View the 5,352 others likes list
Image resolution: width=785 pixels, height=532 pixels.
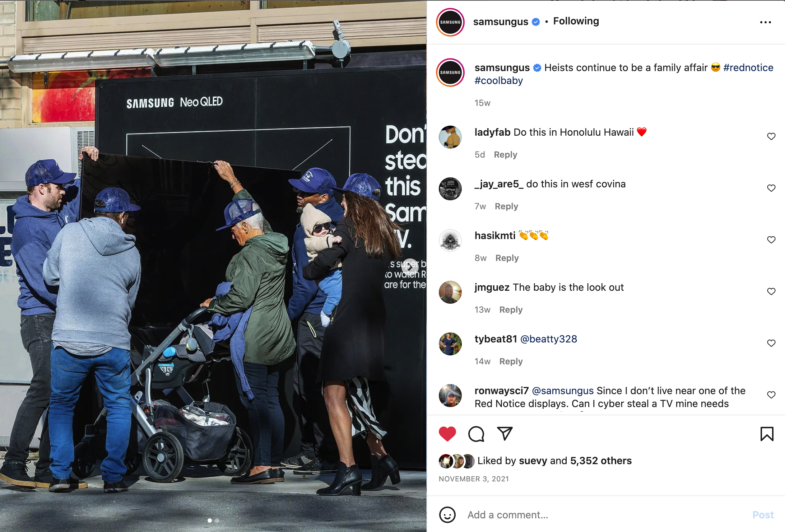tap(601, 461)
